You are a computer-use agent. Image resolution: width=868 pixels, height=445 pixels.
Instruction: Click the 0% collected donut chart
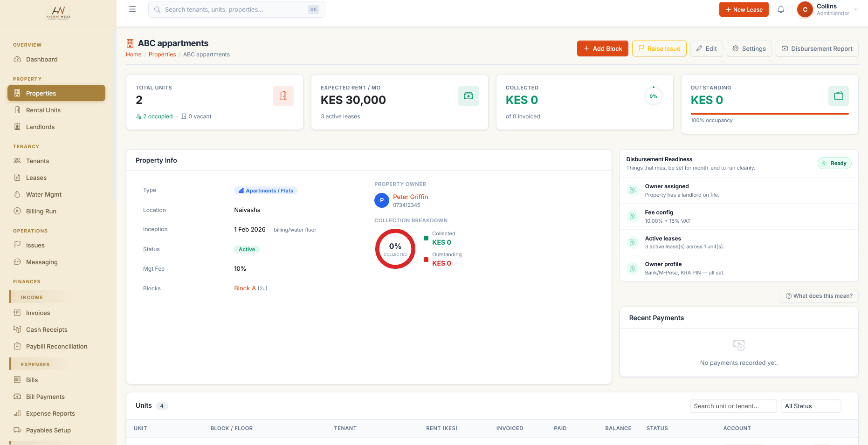(x=395, y=249)
